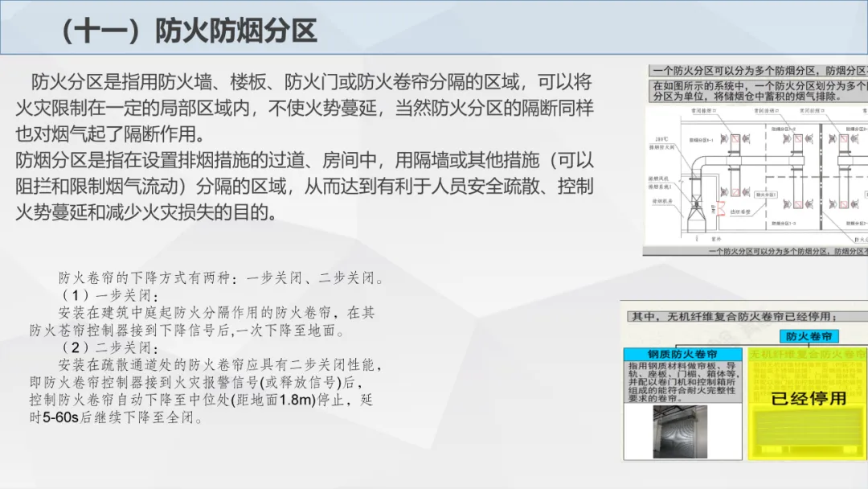Click the 已经停用 label in yellow box

809,399
